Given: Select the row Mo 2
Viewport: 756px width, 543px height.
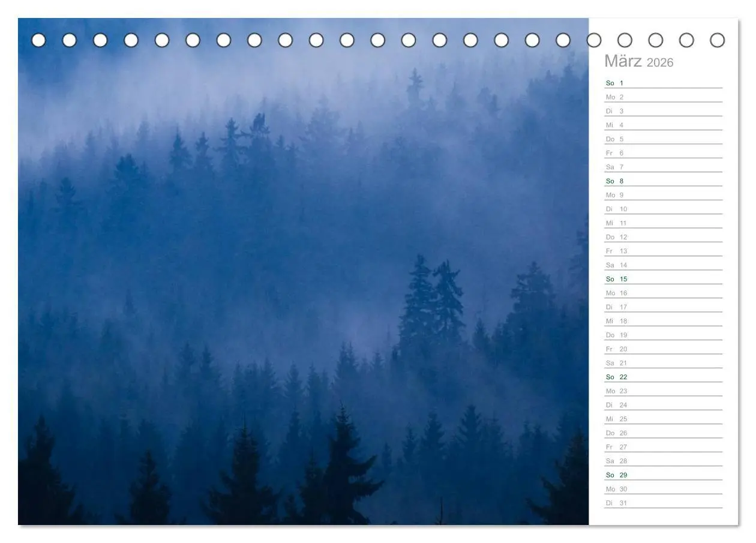Looking at the screenshot, I should click(x=663, y=97).
